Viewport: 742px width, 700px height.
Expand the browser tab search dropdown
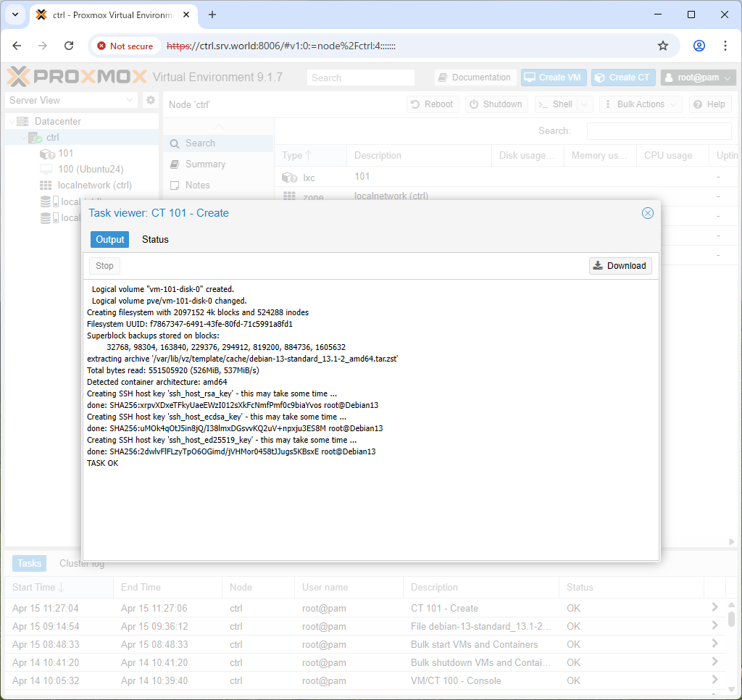(x=15, y=14)
